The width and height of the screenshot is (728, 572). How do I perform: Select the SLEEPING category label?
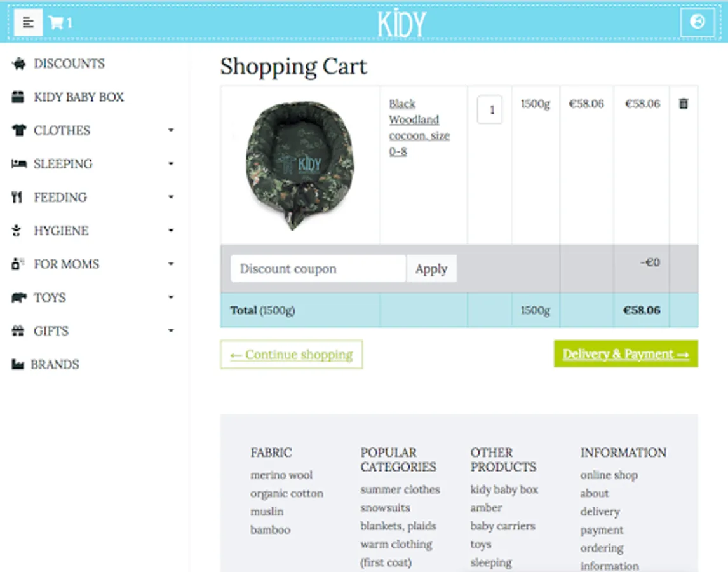click(63, 164)
